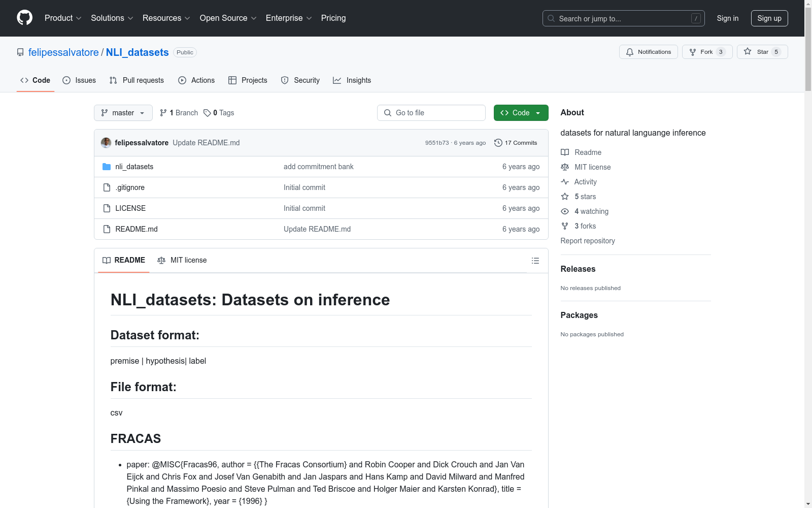The height and width of the screenshot is (508, 812).
Task: Open the master branch selector
Action: pos(123,113)
